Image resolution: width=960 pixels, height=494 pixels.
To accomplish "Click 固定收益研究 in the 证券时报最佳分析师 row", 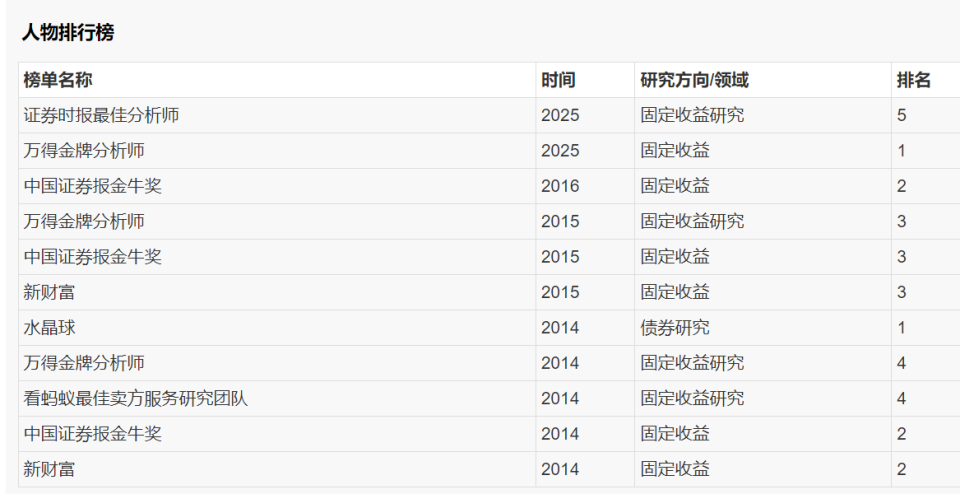I will pyautogui.click(x=692, y=115).
